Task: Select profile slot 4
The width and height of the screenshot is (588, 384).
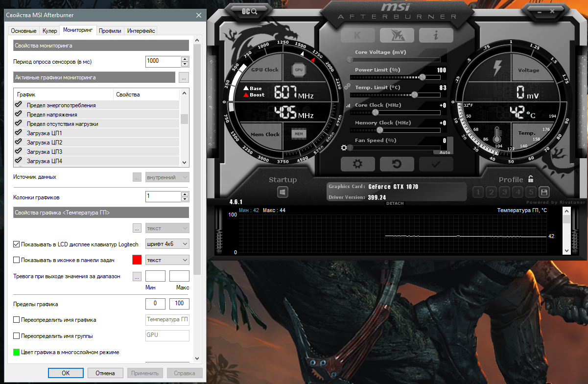Action: tap(518, 192)
